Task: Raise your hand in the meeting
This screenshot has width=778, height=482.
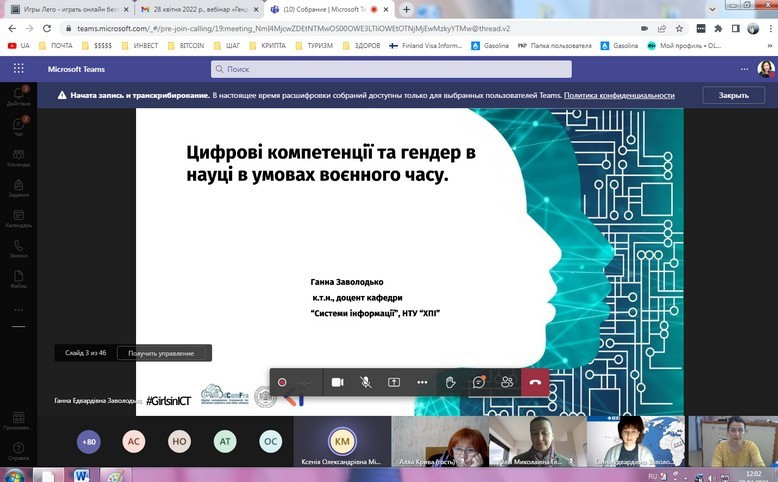Action: (x=451, y=382)
